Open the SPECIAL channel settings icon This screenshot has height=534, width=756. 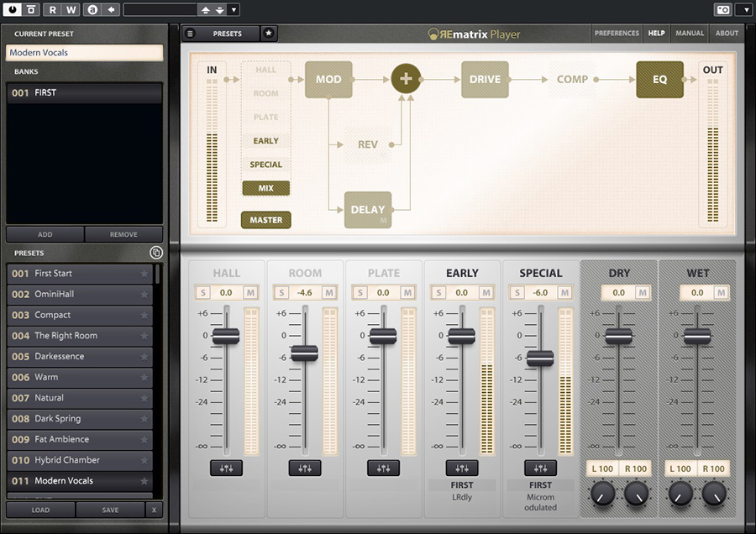(540, 469)
